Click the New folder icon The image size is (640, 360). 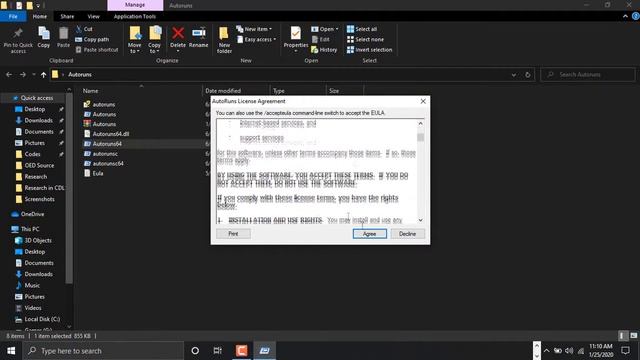click(x=224, y=40)
